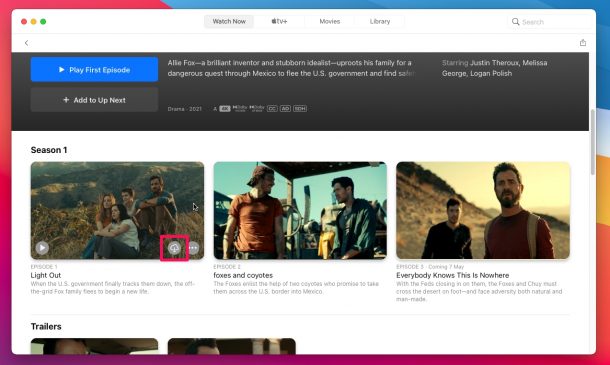Open the share menu icon
Viewport: 610px width, 365px height.
click(x=582, y=42)
